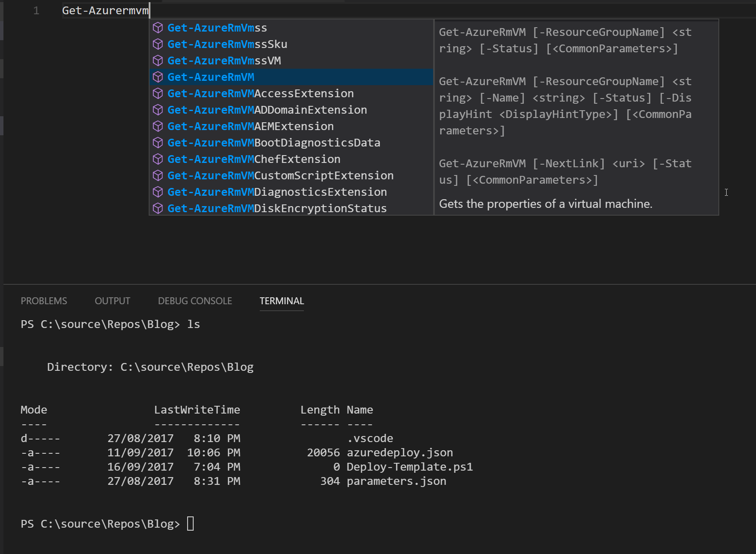This screenshot has height=554, width=756.
Task: Click the icon next to Get-AzureRmVMDiskEncryptionStatus
Action: pos(158,208)
